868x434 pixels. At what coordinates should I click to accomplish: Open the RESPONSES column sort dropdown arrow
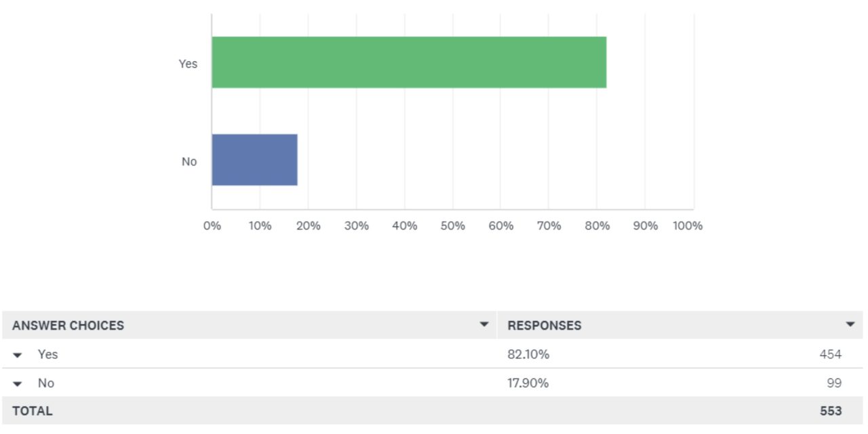click(850, 325)
